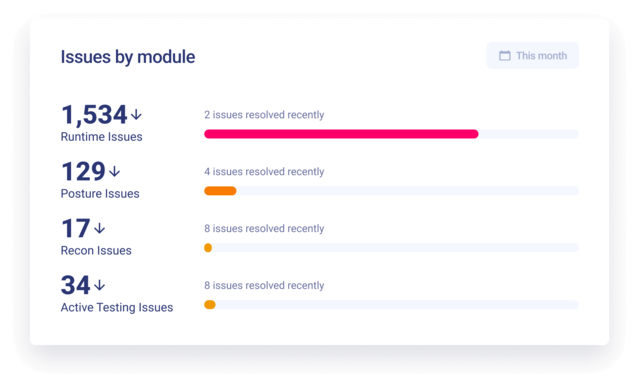
Task: Click the 129 posture issues count
Action: pos(84,172)
